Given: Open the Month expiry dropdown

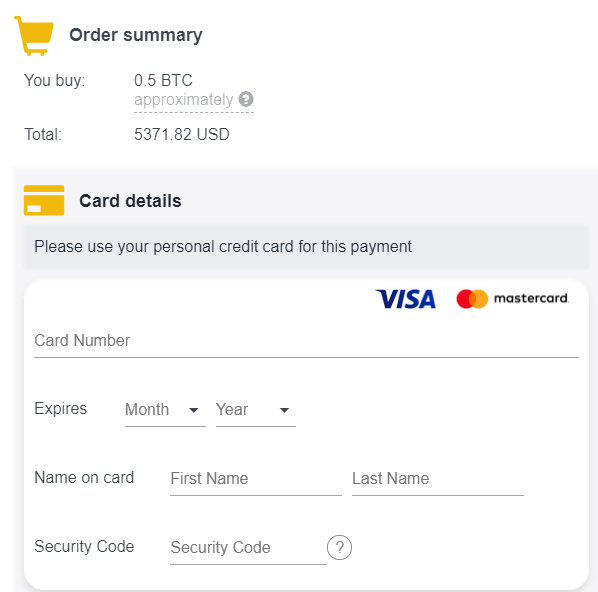Looking at the screenshot, I should point(165,410).
